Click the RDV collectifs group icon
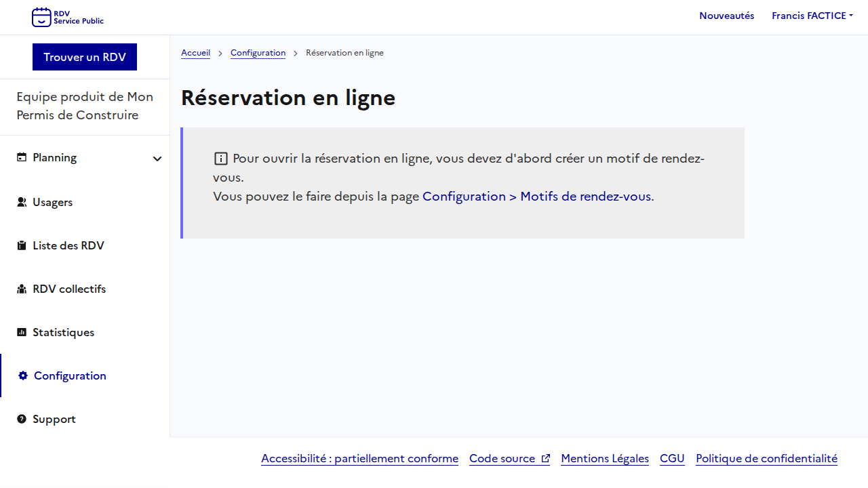 [22, 289]
